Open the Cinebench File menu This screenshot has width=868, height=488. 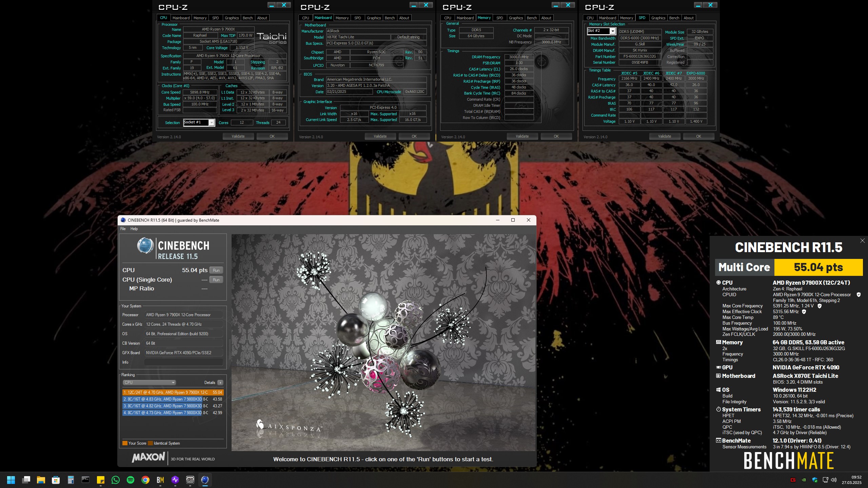[123, 229]
